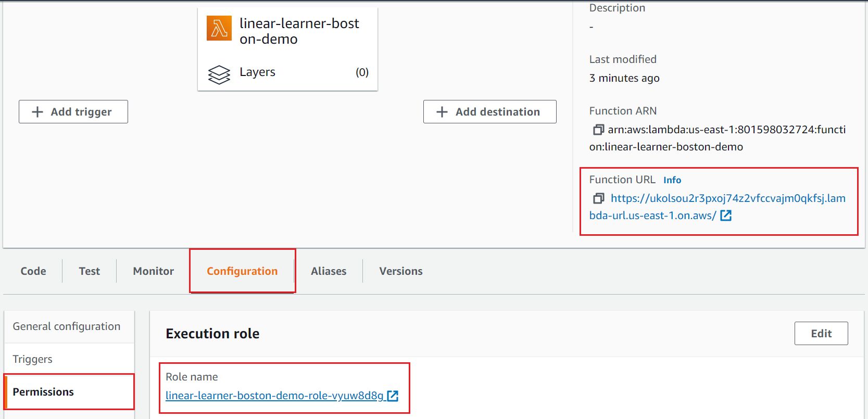This screenshot has width=868, height=419.
Task: Click the '3 minutes ago' text
Action: point(624,78)
